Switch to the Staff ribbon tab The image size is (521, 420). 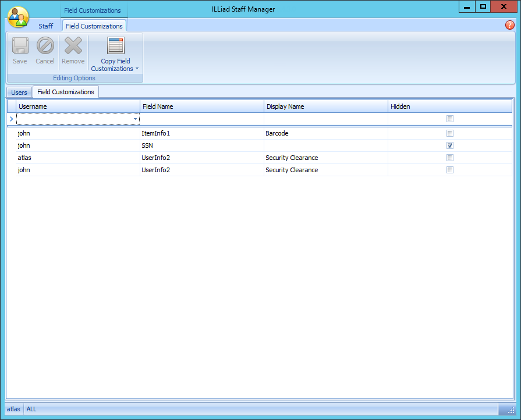(x=45, y=26)
